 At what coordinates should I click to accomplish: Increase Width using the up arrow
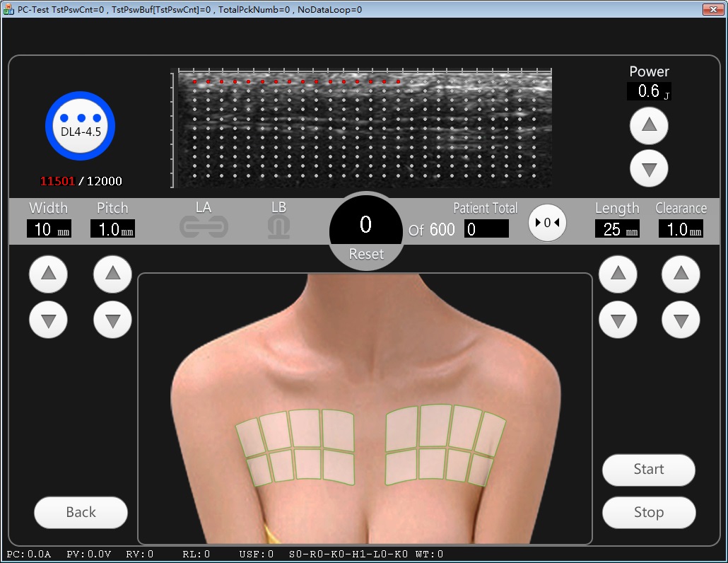pos(49,274)
